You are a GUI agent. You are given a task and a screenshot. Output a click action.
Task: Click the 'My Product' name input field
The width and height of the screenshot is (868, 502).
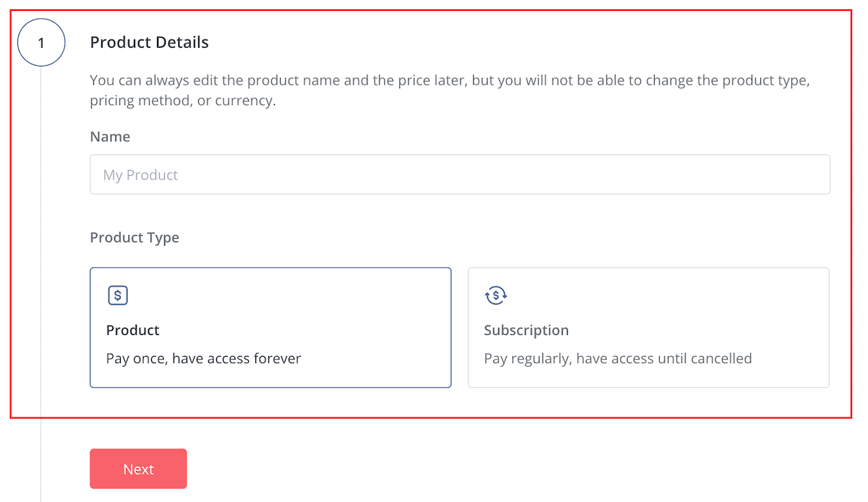click(460, 174)
